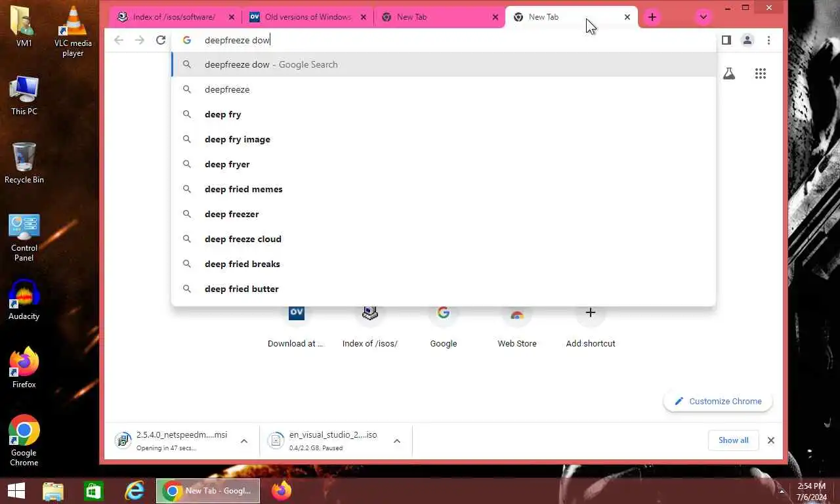
Task: Show hidden system tray icons arrow
Action: pyautogui.click(x=782, y=491)
